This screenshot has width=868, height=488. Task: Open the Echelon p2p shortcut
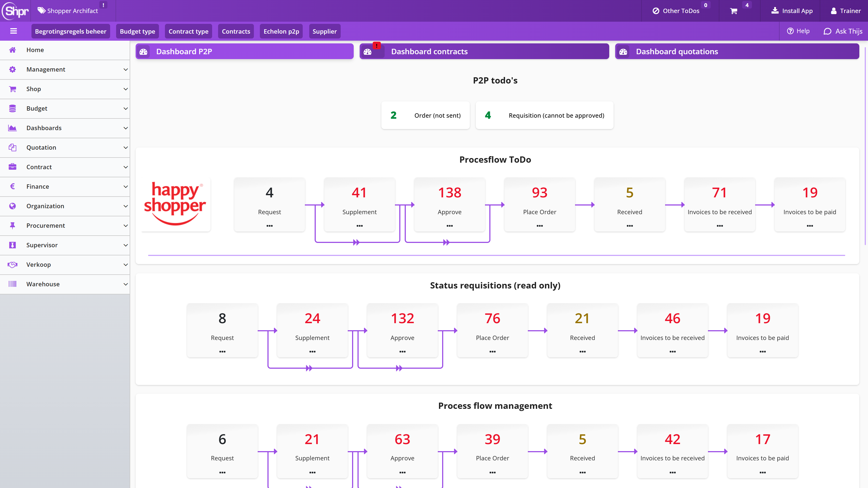[281, 31]
